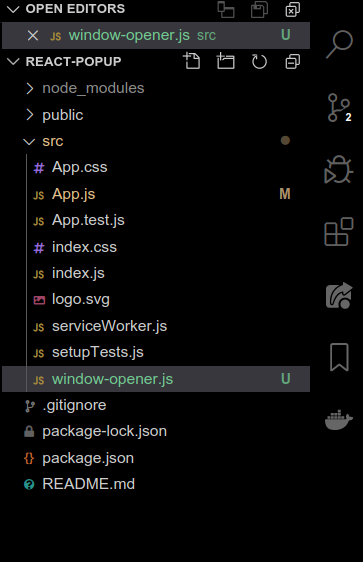Image resolution: width=363 pixels, height=562 pixels.
Task: Refresh the explorer file tree
Action: point(259,62)
